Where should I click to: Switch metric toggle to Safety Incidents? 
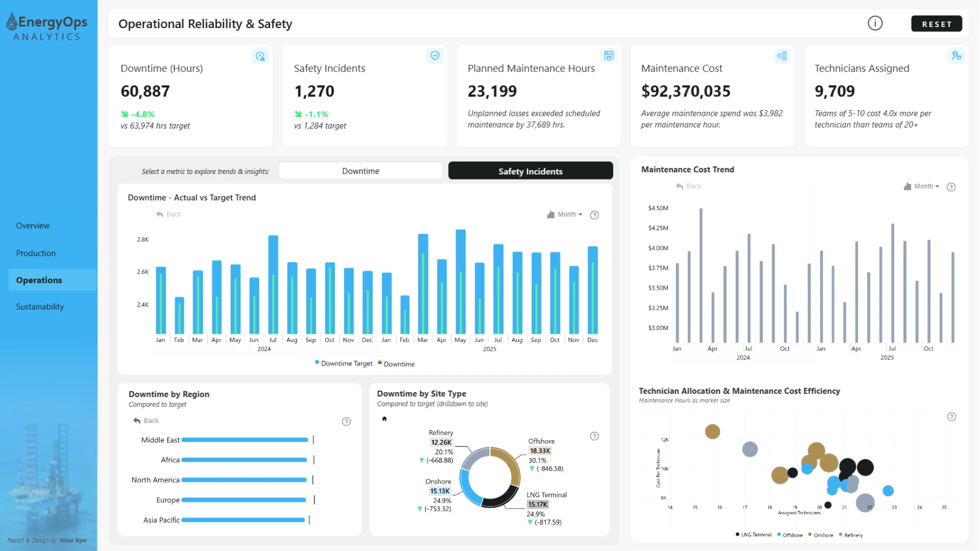[x=530, y=171]
